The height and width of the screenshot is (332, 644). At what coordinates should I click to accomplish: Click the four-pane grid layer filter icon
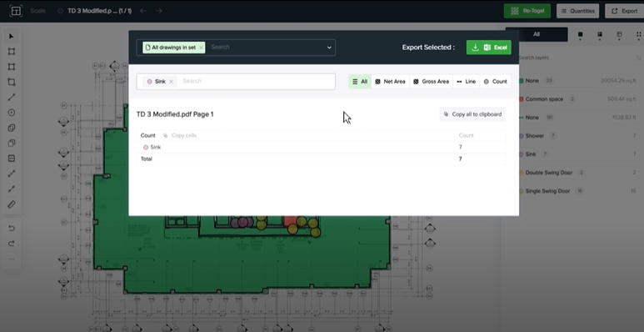click(600, 34)
